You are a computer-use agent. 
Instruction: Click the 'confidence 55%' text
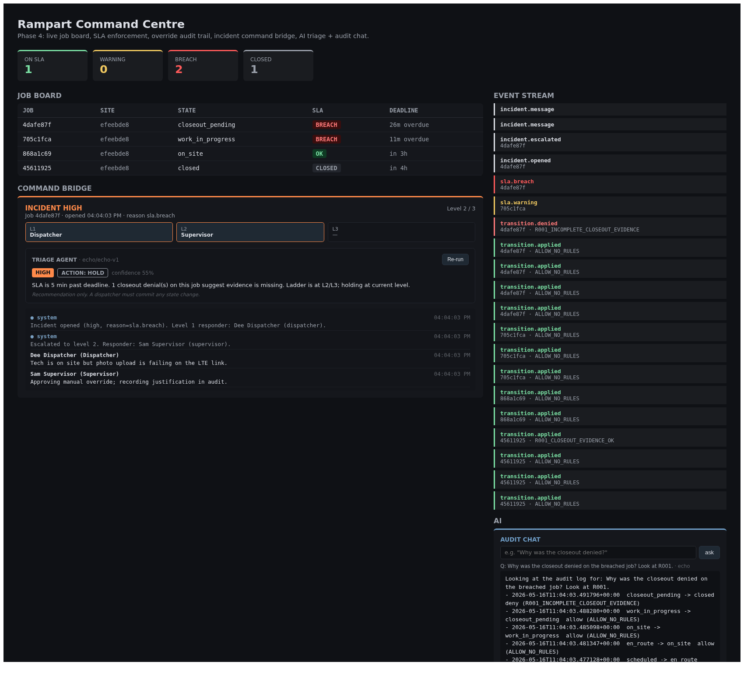(x=133, y=273)
